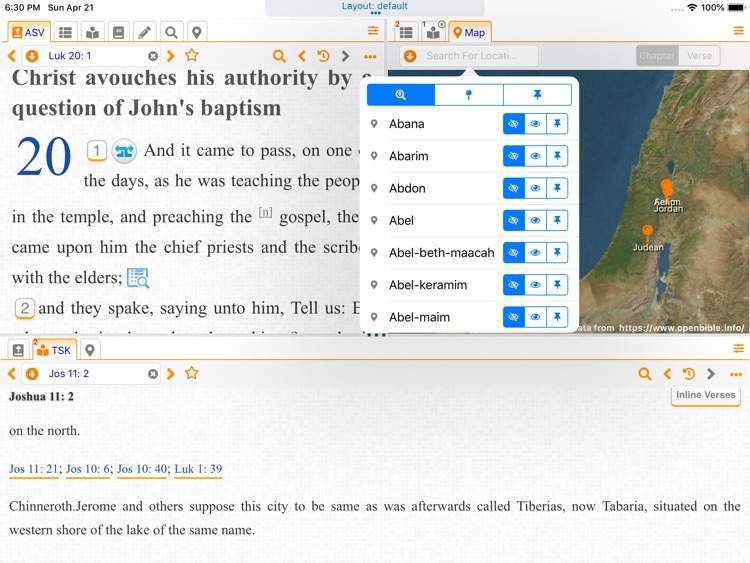Open the cross-reference swap icon in verse 1

[x=124, y=151]
